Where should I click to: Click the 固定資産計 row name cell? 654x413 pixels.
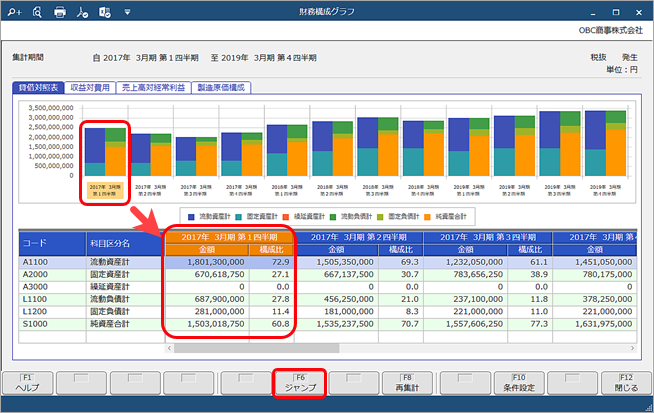[x=126, y=274]
